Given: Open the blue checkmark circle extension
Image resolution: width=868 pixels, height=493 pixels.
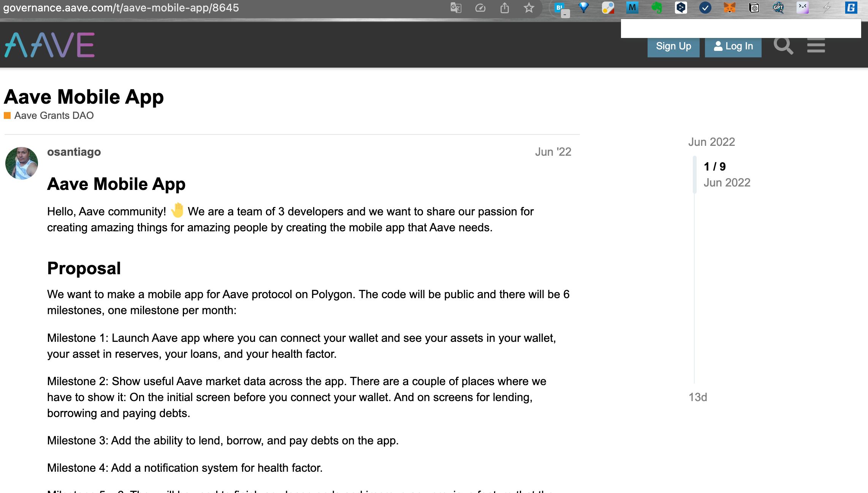Looking at the screenshot, I should click(x=705, y=8).
